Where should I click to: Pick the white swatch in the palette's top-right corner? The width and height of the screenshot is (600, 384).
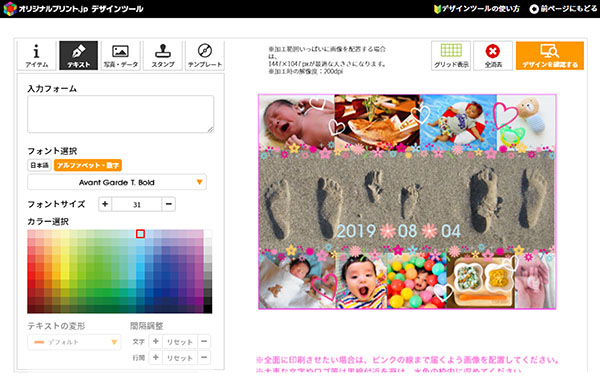pyautogui.click(x=208, y=234)
